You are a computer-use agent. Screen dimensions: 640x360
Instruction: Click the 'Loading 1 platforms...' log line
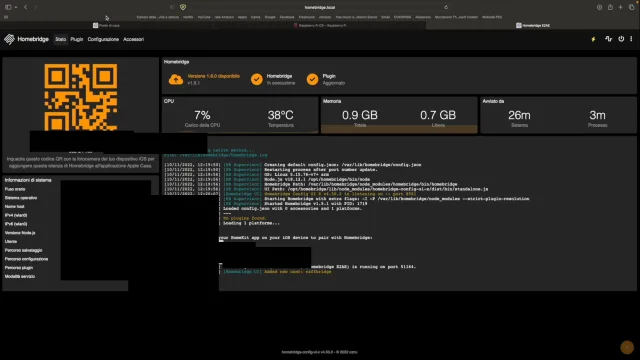pyautogui.click(x=251, y=223)
